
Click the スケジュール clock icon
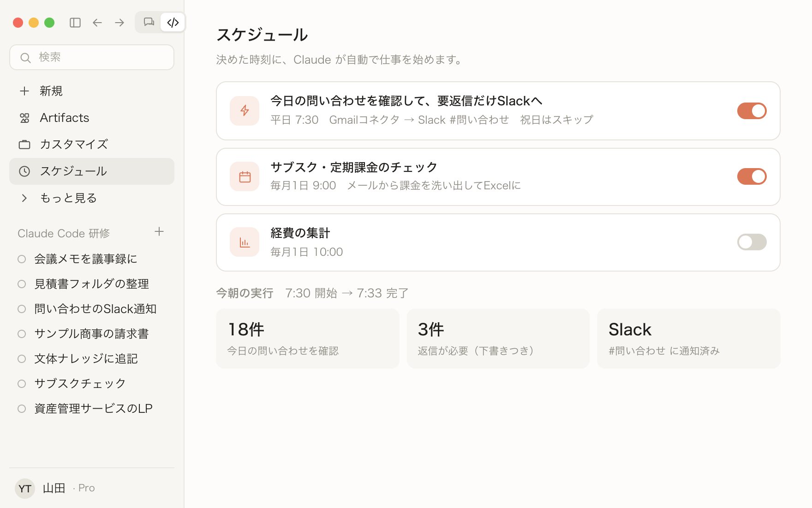click(x=24, y=171)
